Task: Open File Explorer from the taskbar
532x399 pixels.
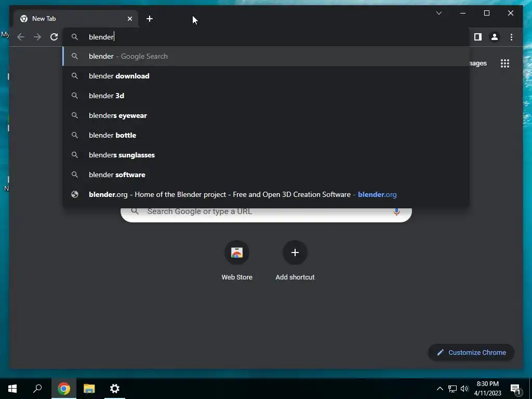Action: coord(89,389)
